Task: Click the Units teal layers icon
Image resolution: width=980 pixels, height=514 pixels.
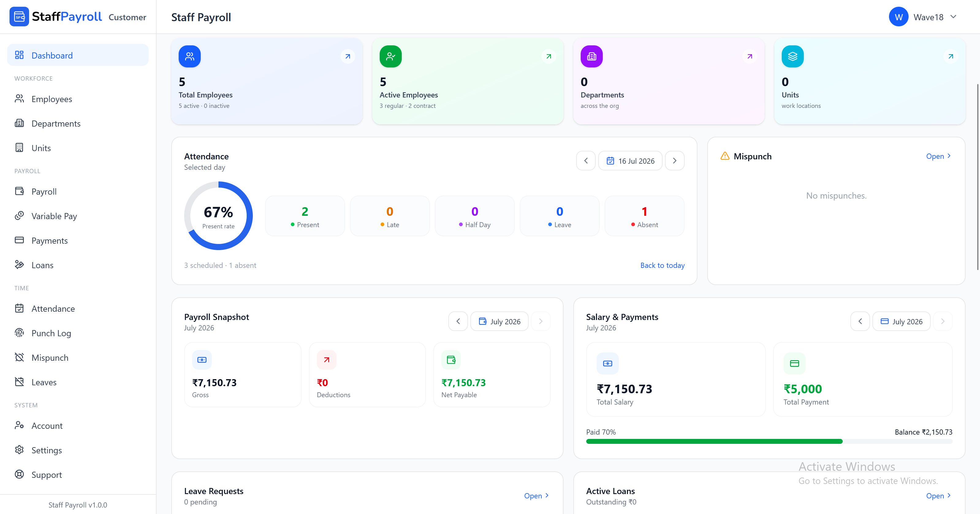Action: 792,56
